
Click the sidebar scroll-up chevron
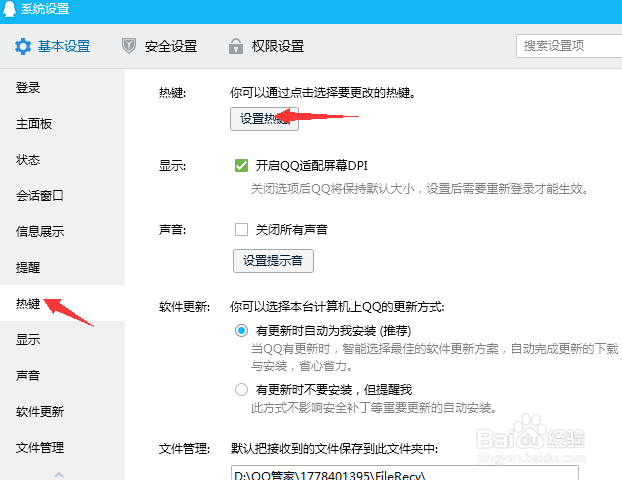(x=59, y=474)
